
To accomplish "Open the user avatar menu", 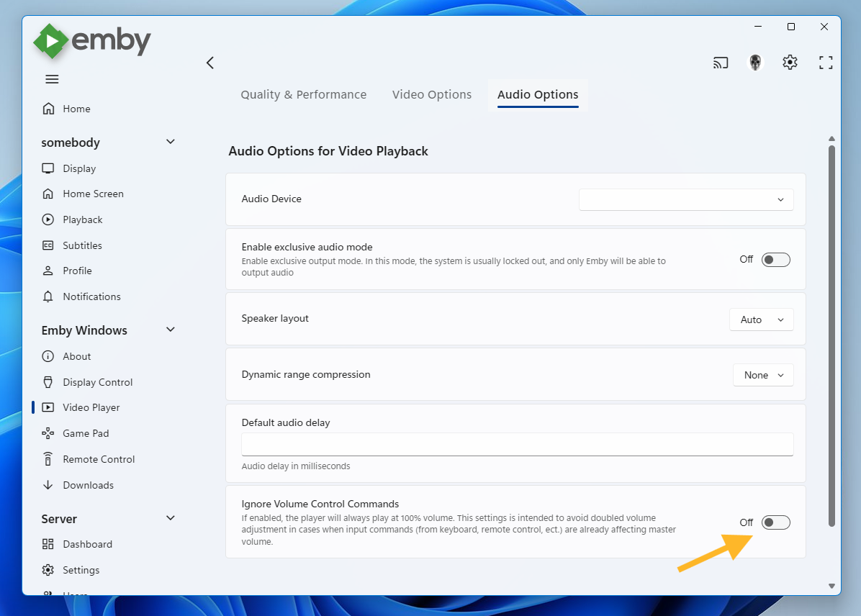I will (x=756, y=63).
